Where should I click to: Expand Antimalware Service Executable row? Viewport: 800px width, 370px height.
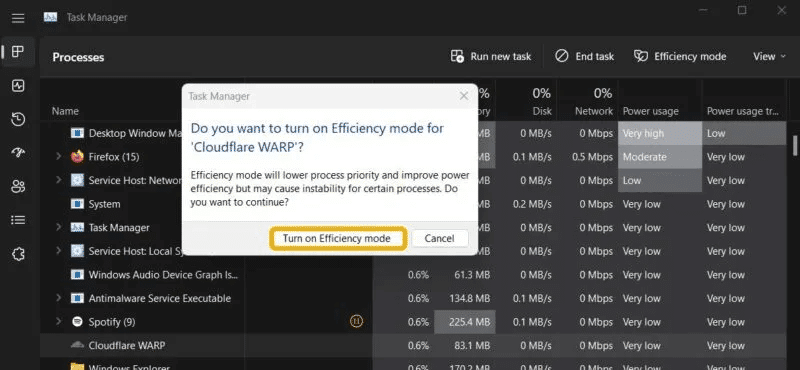(x=59, y=298)
